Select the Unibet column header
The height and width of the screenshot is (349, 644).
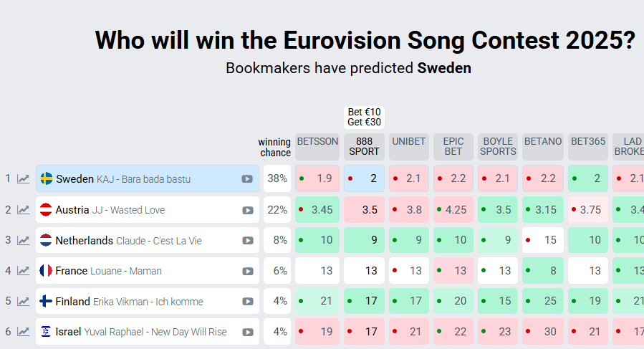408,142
